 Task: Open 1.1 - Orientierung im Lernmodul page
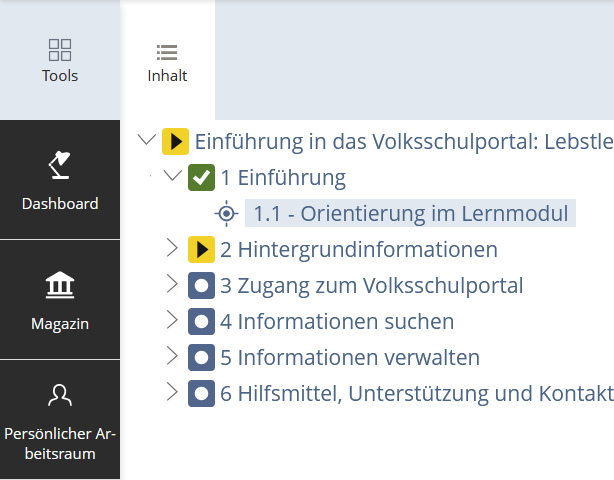pos(410,213)
